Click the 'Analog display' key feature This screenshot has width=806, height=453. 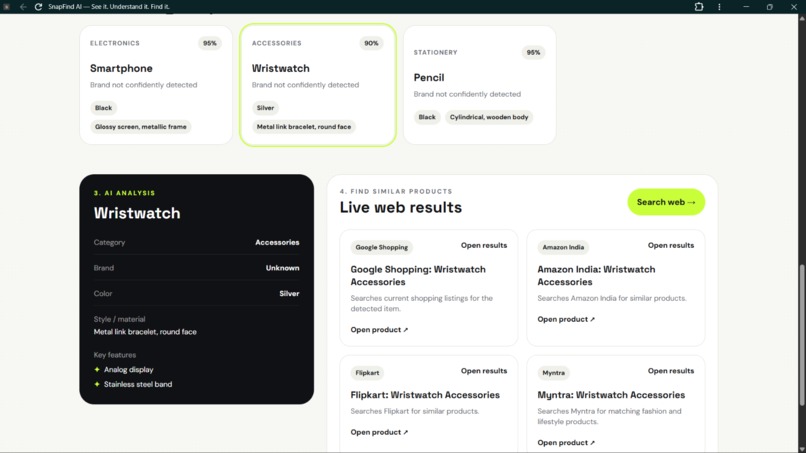[x=129, y=370]
